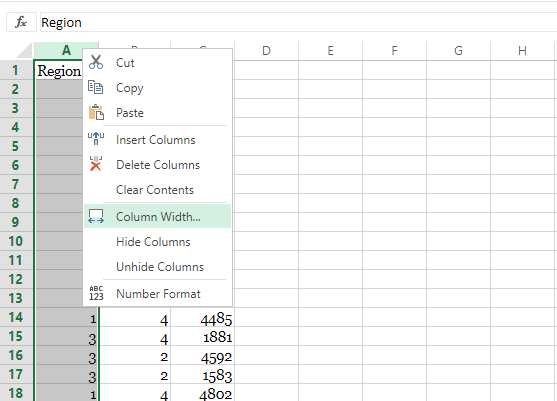Select column A header
Viewport: 557px width, 401px height.
[x=66, y=50]
